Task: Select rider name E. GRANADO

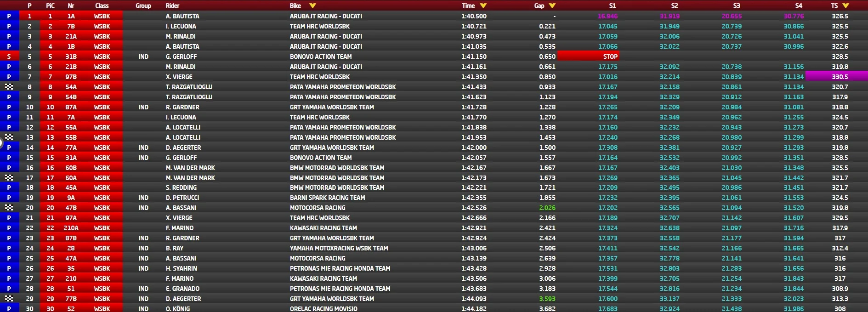Action: coord(182,289)
